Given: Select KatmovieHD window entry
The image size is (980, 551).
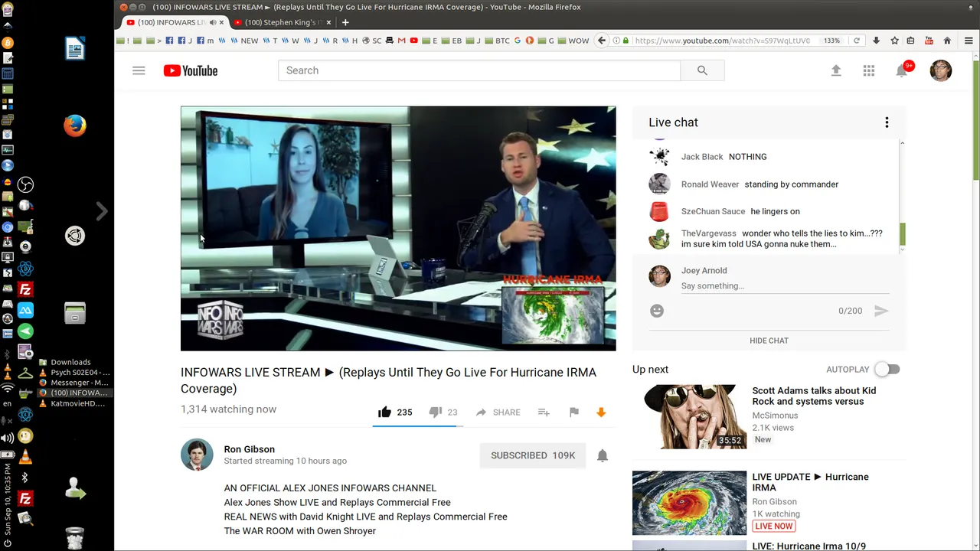Looking at the screenshot, I should (72, 403).
